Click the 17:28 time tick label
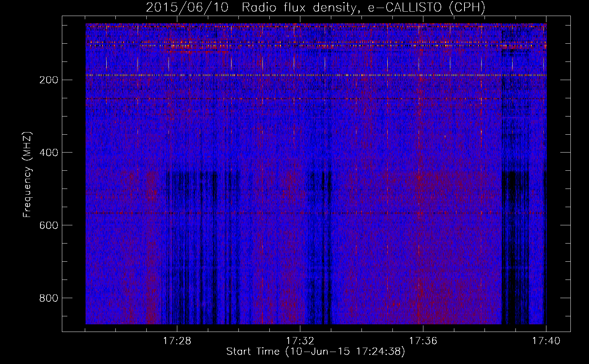The height and width of the screenshot is (364, 589). tap(177, 341)
